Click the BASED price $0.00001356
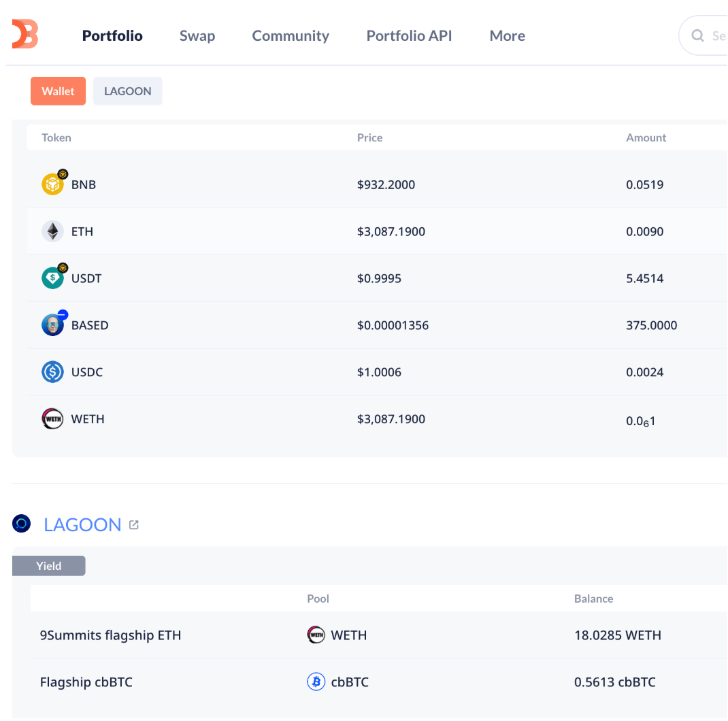 [x=393, y=325]
